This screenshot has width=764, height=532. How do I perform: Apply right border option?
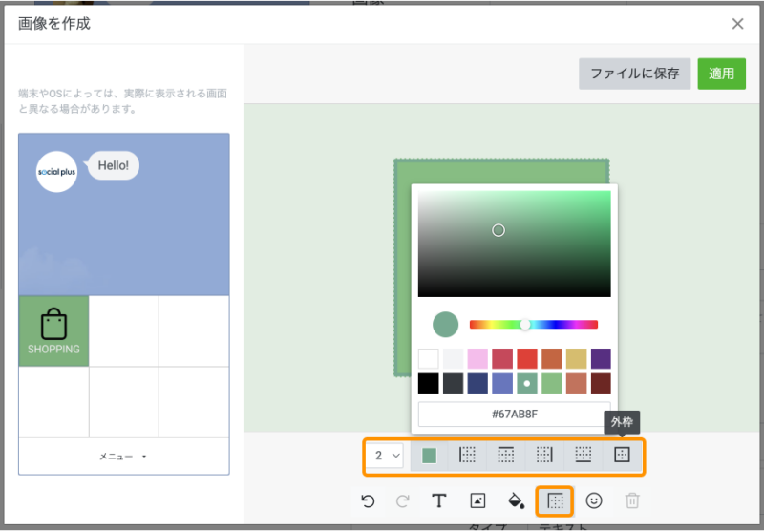tap(544, 455)
